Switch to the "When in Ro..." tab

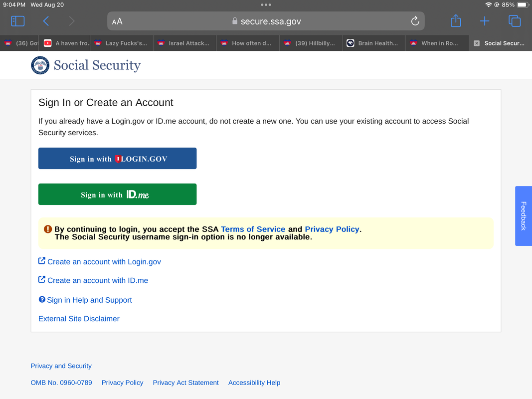(x=437, y=43)
